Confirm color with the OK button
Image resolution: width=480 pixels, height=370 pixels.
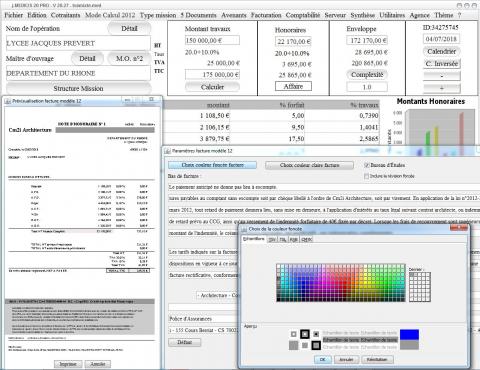[x=323, y=360]
